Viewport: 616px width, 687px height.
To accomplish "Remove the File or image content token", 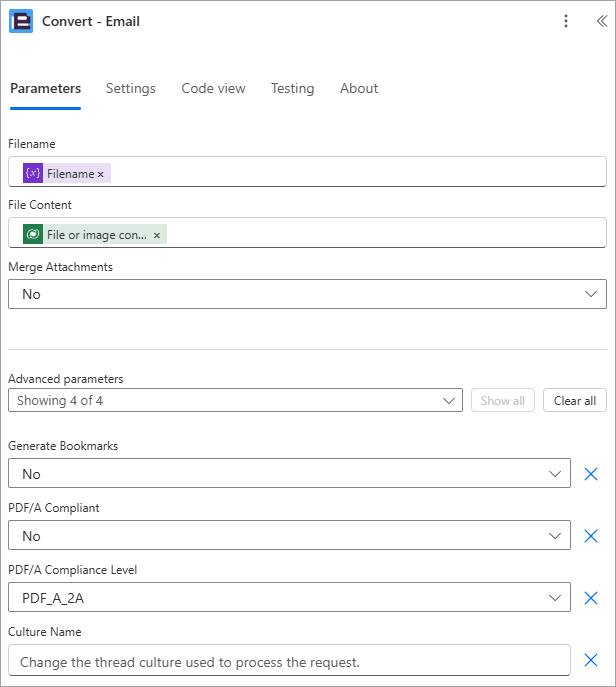I will (157, 235).
